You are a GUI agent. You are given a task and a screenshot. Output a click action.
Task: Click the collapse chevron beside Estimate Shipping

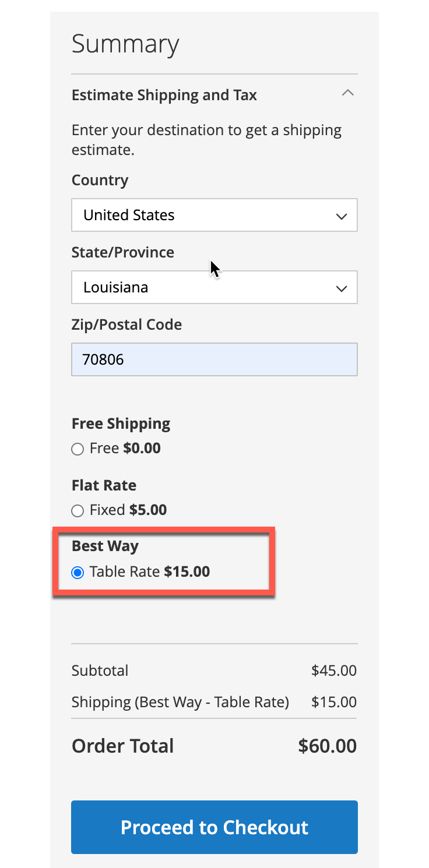(347, 93)
